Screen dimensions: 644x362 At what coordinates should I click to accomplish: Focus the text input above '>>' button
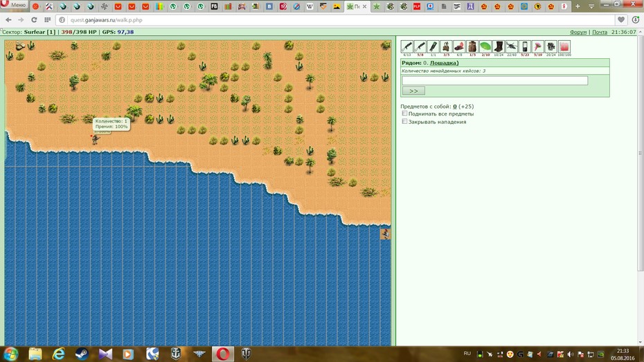tap(495, 80)
